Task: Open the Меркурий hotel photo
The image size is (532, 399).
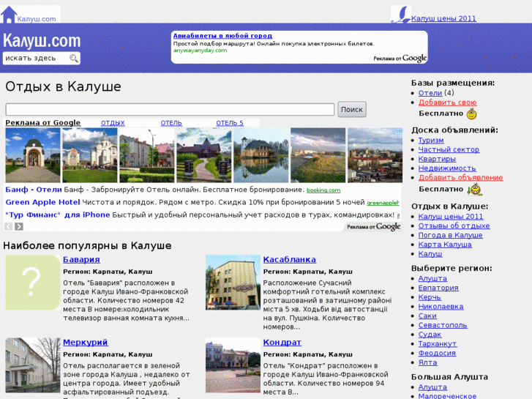Action: click(x=32, y=365)
